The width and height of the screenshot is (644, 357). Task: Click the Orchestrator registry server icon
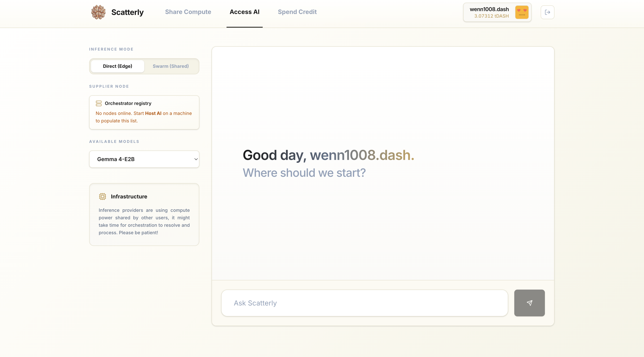click(x=99, y=103)
